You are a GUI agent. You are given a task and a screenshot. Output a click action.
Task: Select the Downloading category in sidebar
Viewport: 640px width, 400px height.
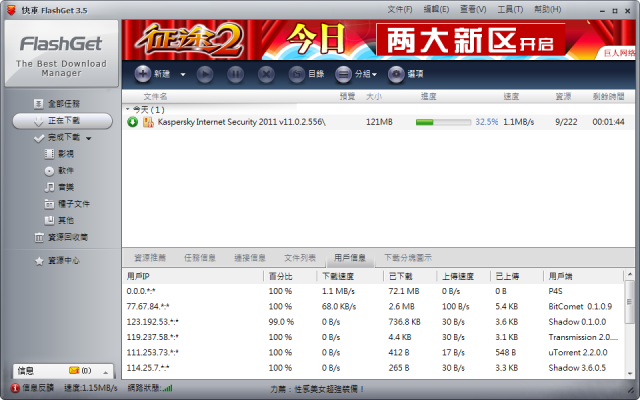point(62,121)
